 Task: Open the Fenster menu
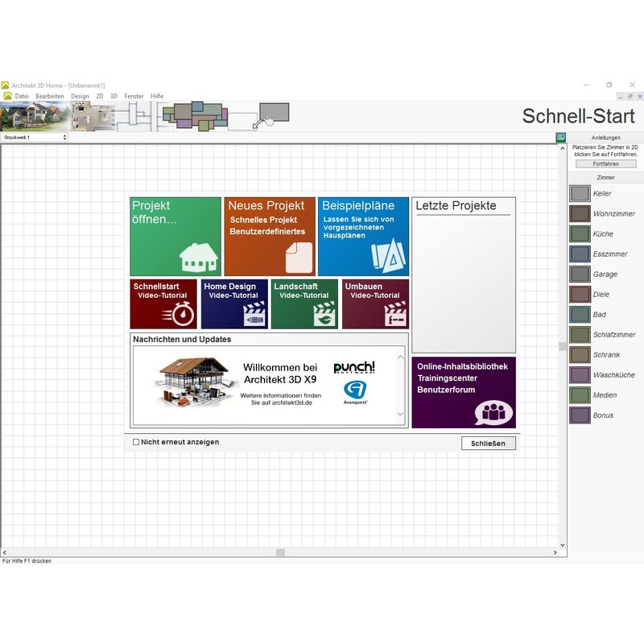pos(134,97)
